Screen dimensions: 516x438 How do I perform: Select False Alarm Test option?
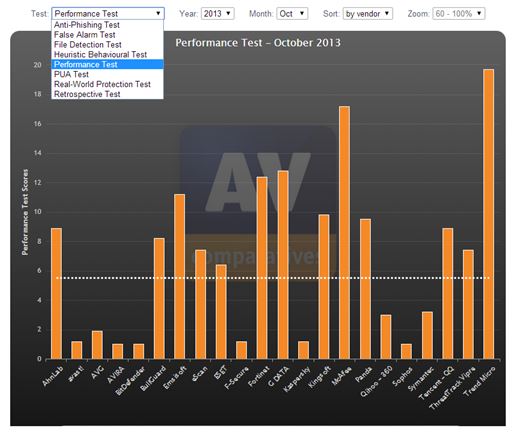pos(107,35)
